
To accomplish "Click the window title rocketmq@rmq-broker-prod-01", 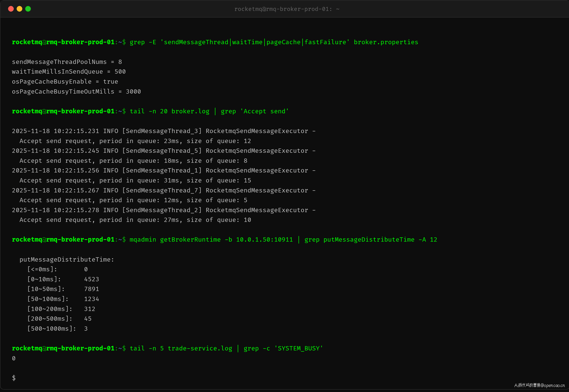I will (287, 9).
